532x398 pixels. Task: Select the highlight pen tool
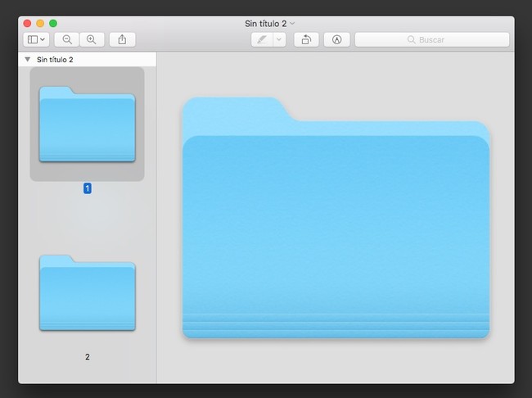point(262,40)
